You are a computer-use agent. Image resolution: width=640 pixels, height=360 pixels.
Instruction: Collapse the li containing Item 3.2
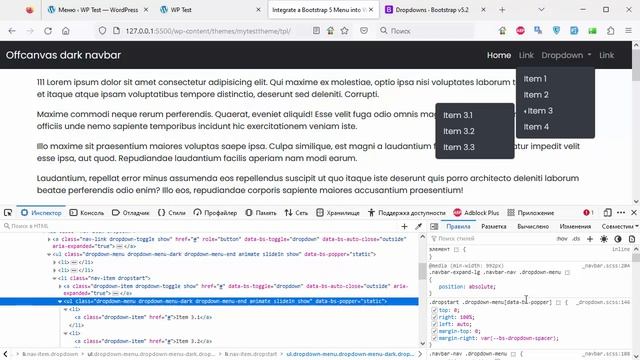[x=65, y=333]
